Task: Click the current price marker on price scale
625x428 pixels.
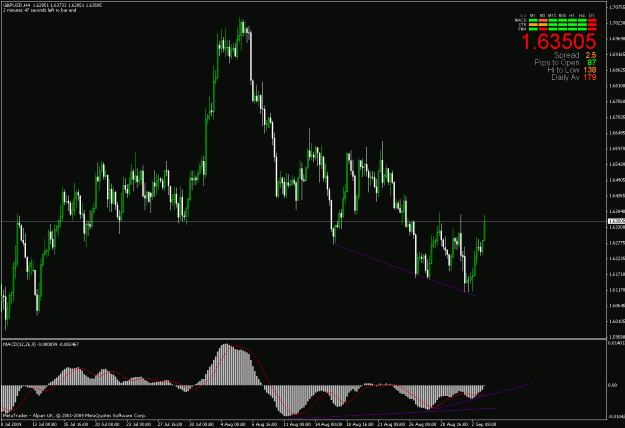Action: (x=616, y=221)
